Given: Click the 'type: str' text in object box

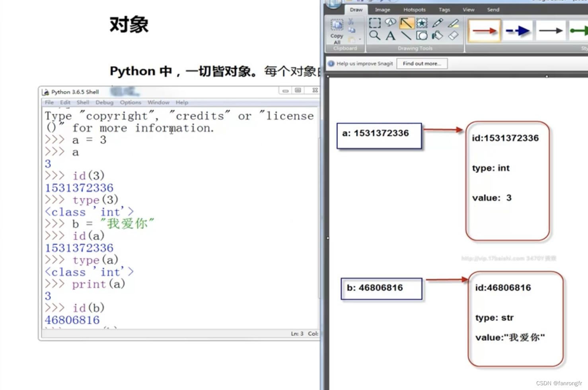Looking at the screenshot, I should pos(494,318).
